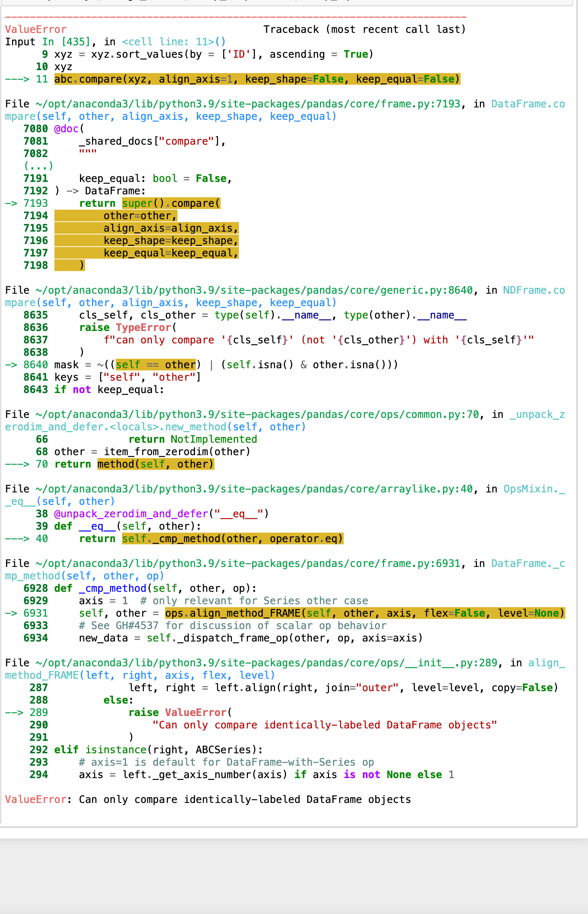Click 'elif isinstance(right, ABCSeries):' line 292
The height and width of the screenshot is (914, 588).
[x=159, y=750]
